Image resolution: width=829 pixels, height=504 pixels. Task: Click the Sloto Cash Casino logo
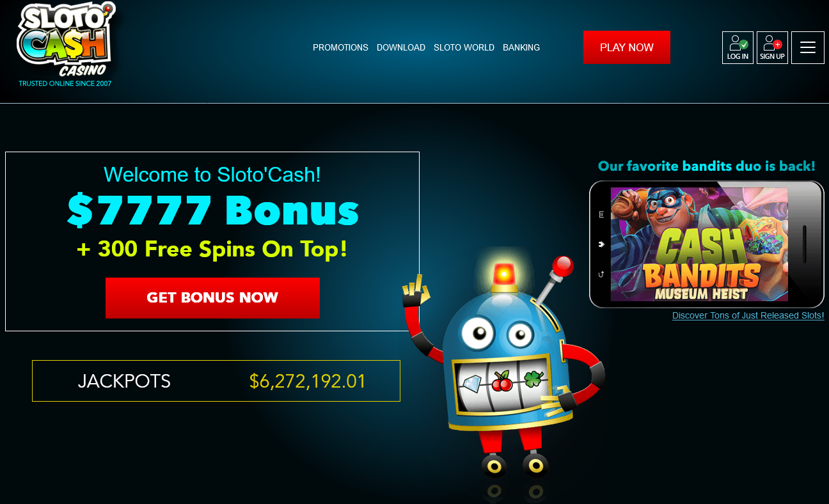(x=65, y=43)
